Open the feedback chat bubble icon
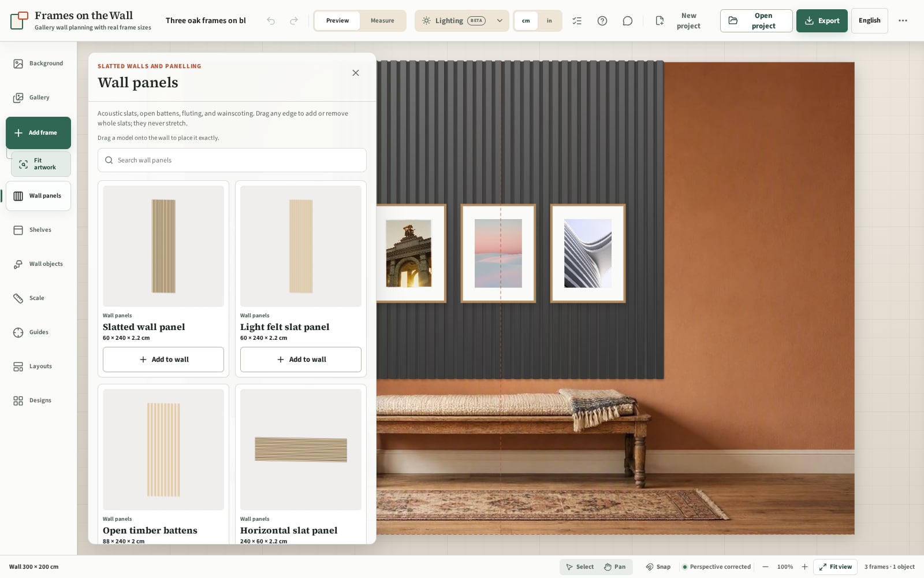The height and width of the screenshot is (578, 924). [628, 21]
